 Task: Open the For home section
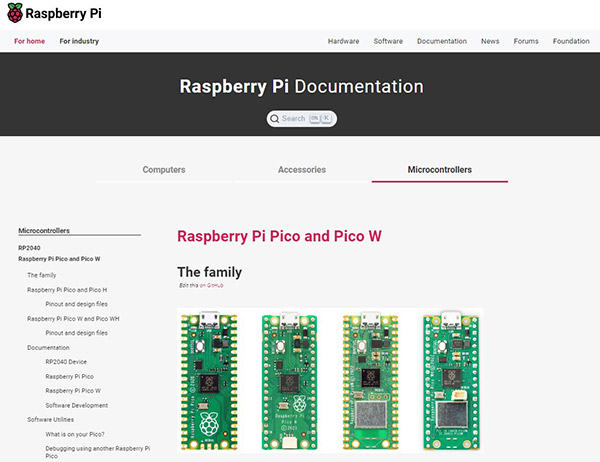coord(29,41)
